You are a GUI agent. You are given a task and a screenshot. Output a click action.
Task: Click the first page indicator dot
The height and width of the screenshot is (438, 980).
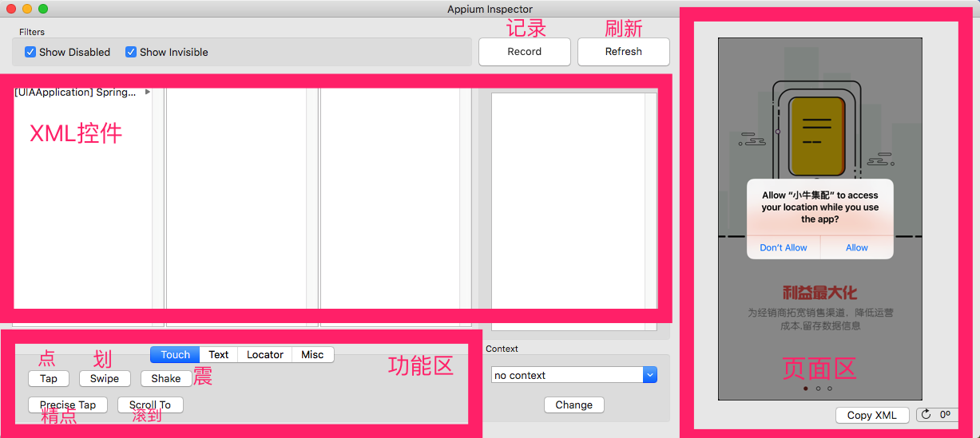pyautogui.click(x=805, y=389)
